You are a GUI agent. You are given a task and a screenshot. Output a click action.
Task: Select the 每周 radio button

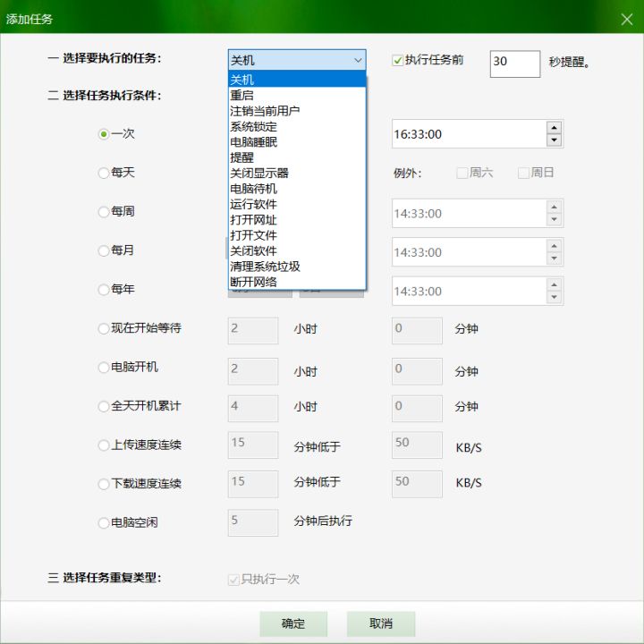tap(104, 211)
